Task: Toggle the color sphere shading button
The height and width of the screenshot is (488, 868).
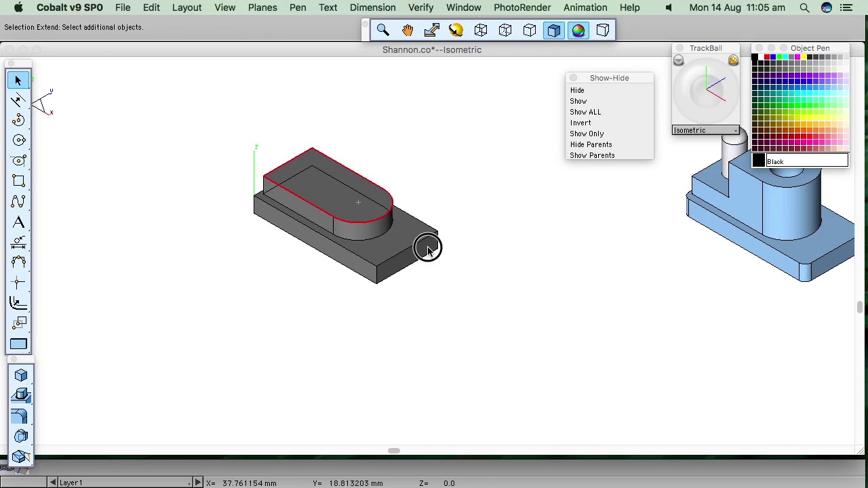Action: (x=578, y=30)
